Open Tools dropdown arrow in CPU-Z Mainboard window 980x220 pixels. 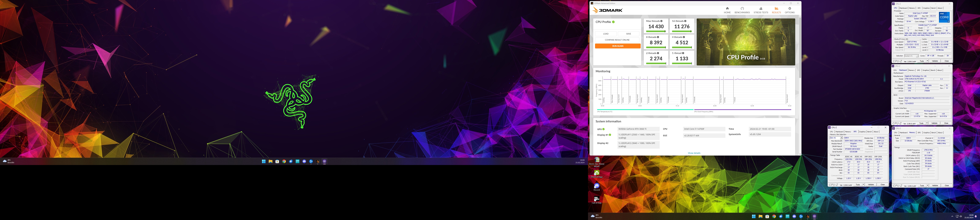coord(927,123)
